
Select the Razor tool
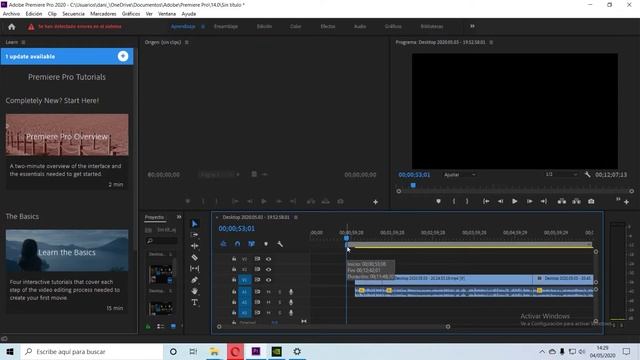pyautogui.click(x=195, y=258)
